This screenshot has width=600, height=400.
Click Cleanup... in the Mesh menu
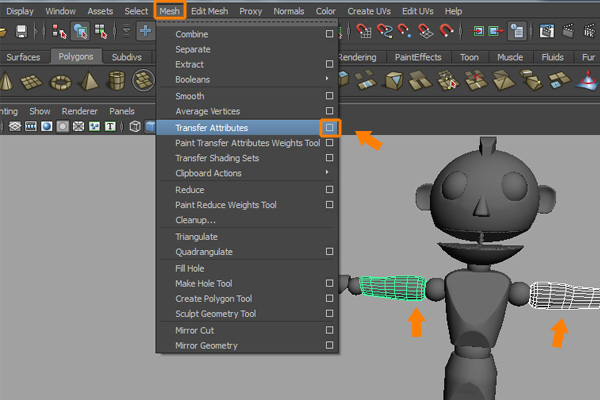(195, 220)
